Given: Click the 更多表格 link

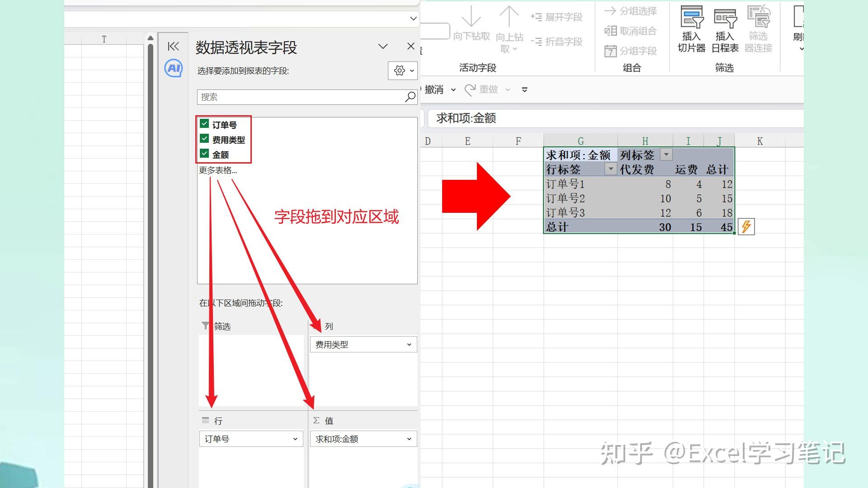Looking at the screenshot, I should 218,170.
